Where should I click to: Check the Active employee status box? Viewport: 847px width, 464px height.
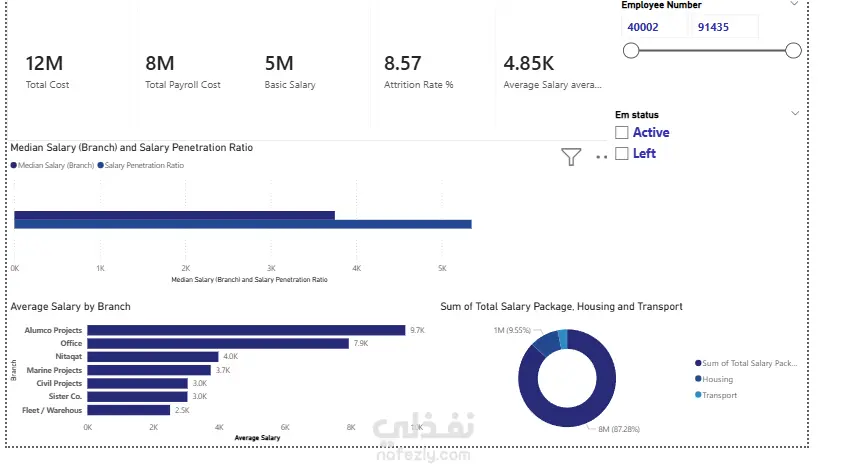[622, 132]
